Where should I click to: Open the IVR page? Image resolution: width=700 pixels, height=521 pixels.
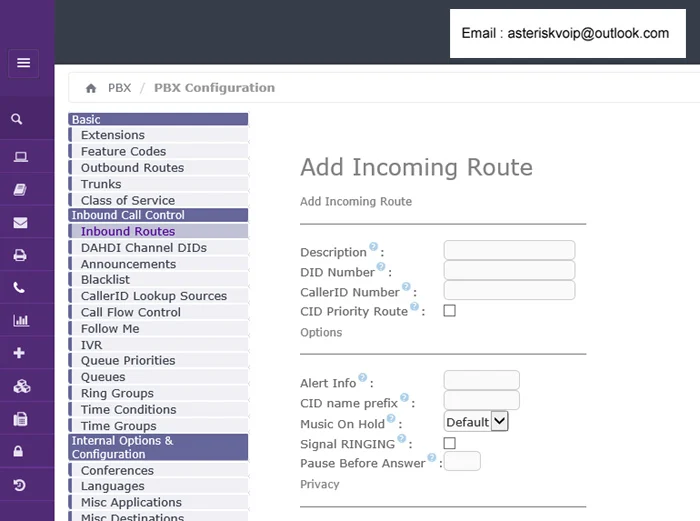[x=158, y=345]
